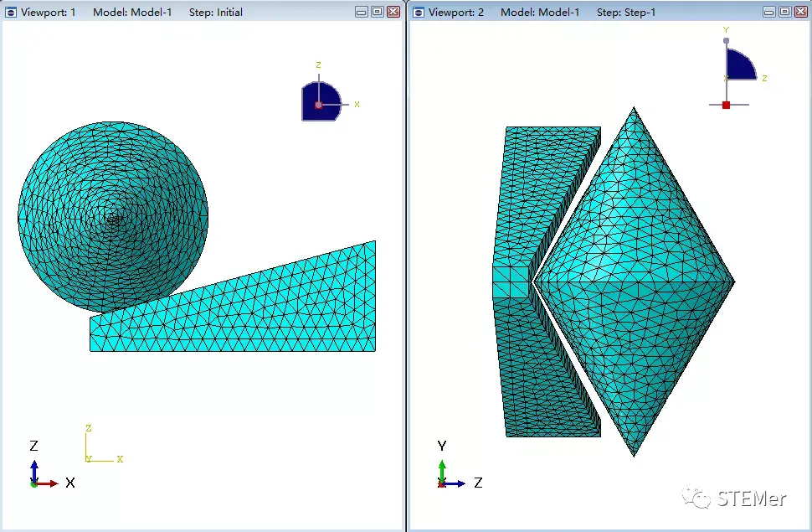Click red pivot square on Viewport 2 compass

tap(726, 106)
